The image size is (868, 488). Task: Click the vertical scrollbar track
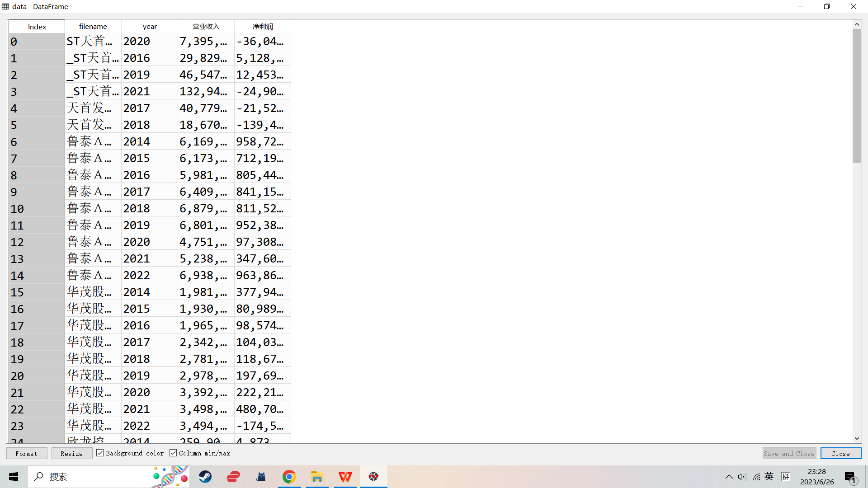point(858,298)
